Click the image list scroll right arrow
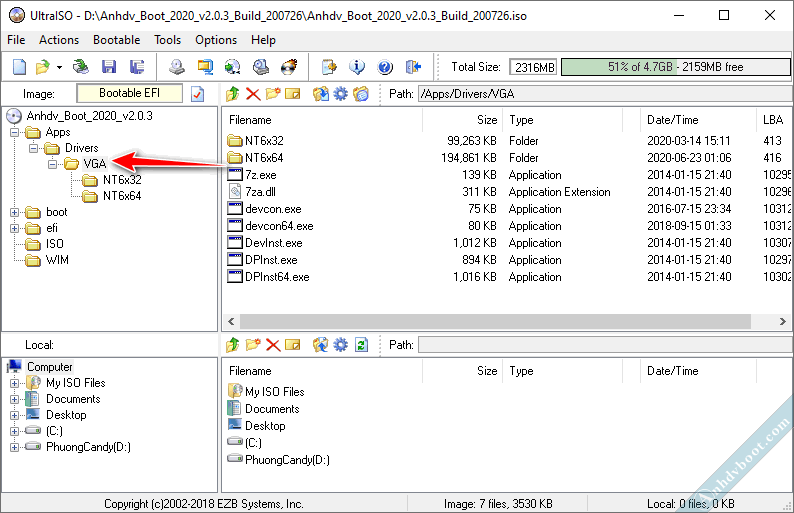794x513 pixels. point(782,321)
